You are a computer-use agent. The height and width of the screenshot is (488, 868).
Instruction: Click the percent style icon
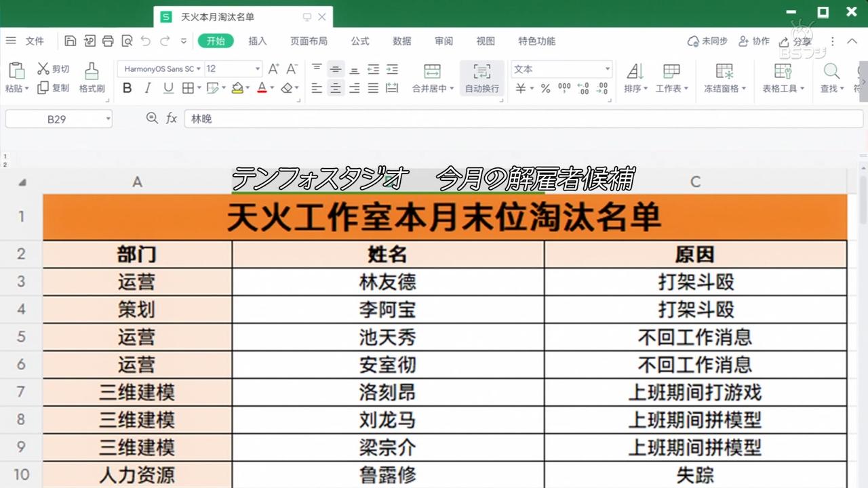tap(545, 88)
